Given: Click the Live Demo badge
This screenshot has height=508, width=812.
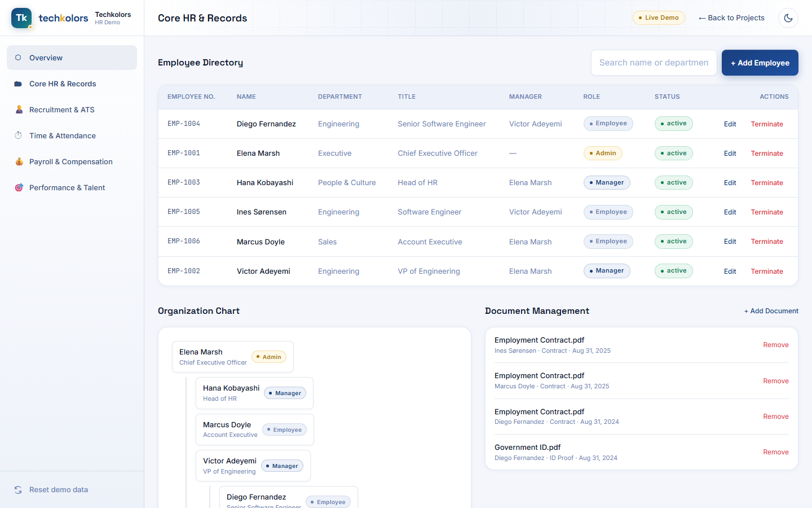Looking at the screenshot, I should [x=659, y=18].
